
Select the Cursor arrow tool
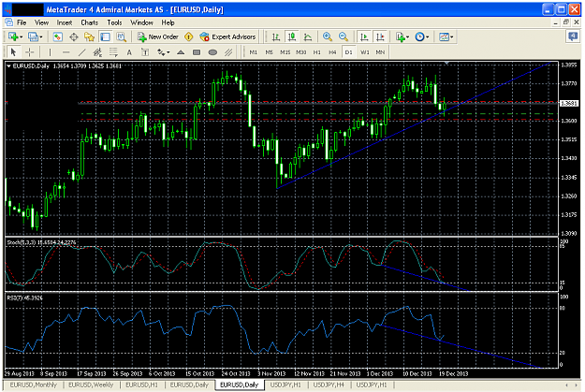(13, 52)
